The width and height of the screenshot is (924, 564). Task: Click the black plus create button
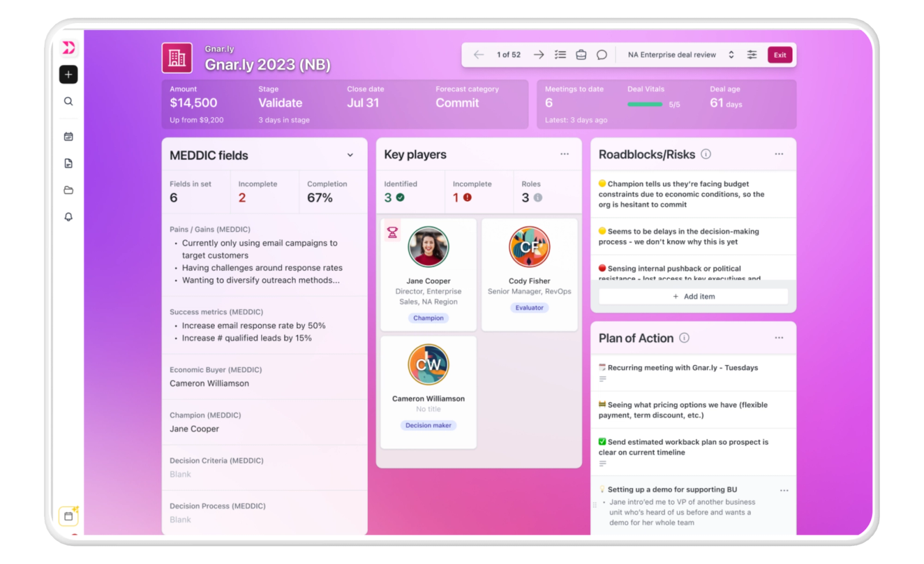click(x=68, y=75)
